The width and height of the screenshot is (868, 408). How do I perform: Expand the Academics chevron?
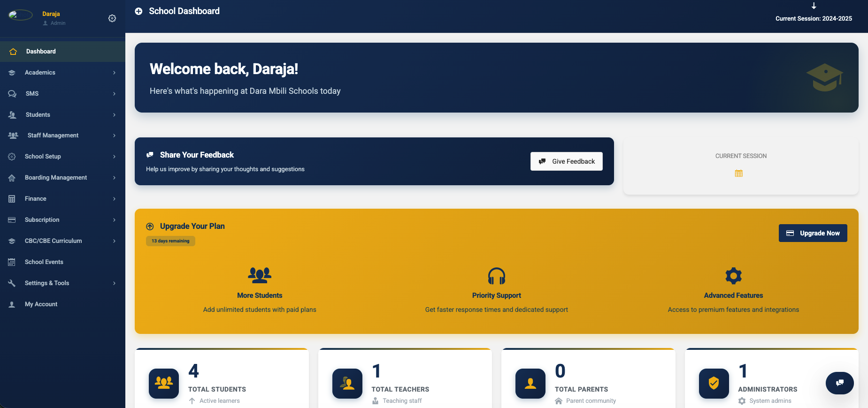114,73
